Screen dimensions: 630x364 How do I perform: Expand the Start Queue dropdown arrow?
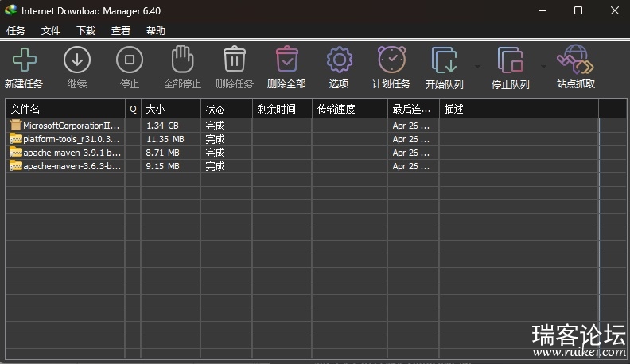point(477,67)
